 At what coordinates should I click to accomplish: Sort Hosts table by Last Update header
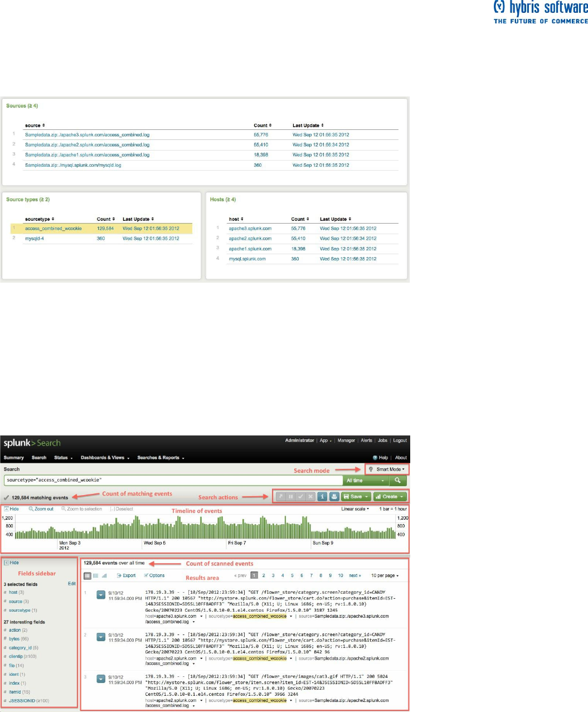336,219
